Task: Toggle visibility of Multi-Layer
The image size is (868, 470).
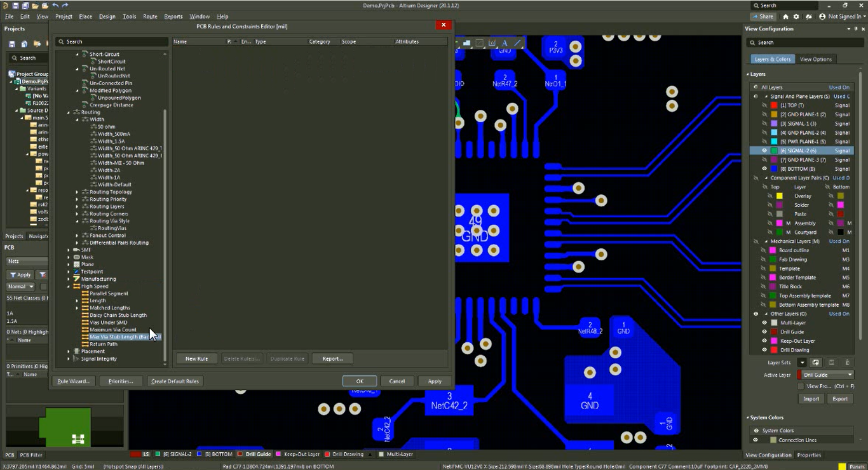Action: (x=764, y=323)
